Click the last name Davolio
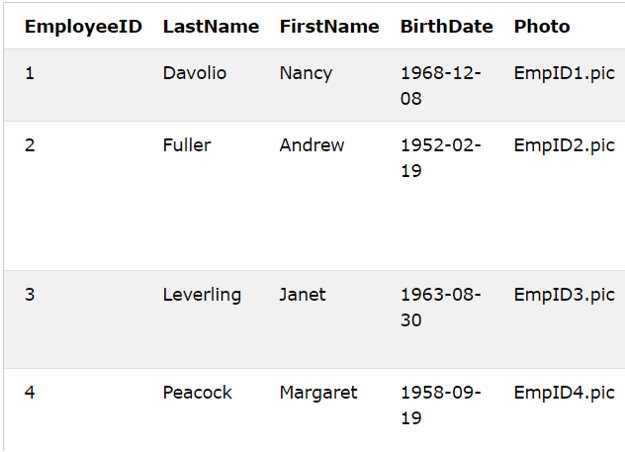 coord(195,73)
